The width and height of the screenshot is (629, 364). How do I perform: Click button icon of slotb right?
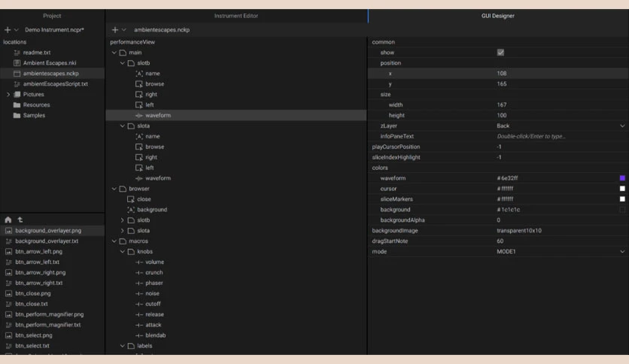click(139, 94)
